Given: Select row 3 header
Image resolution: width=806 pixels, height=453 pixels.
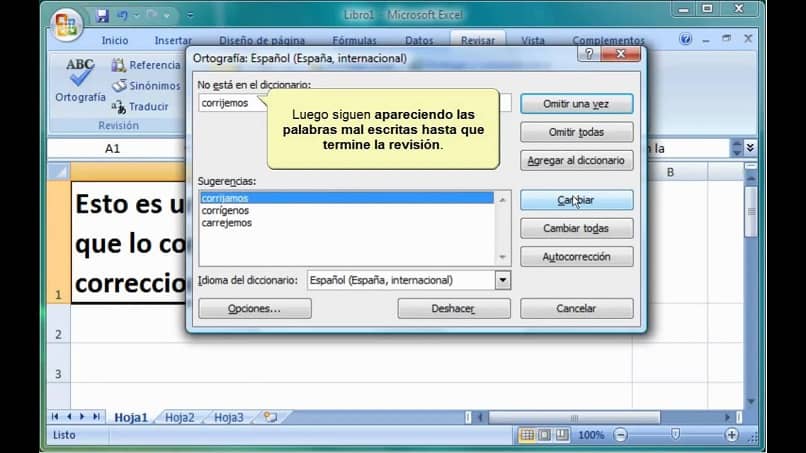Looking at the screenshot, I should click(x=59, y=364).
